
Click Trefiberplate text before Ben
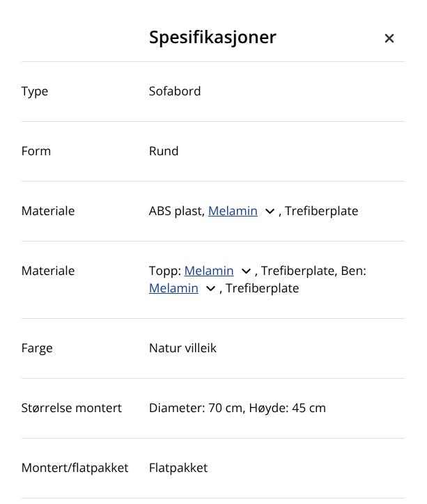click(297, 271)
